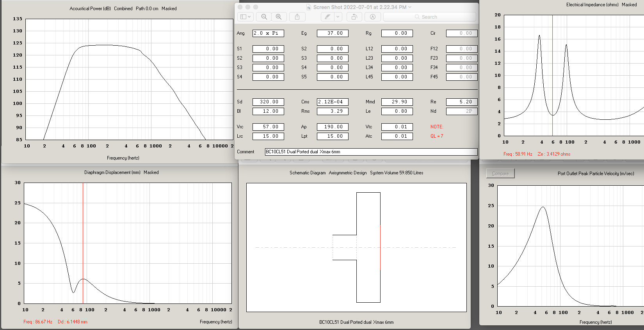644x330 pixels.
Task: Click the zoom out magnifier icon
Action: point(264,17)
